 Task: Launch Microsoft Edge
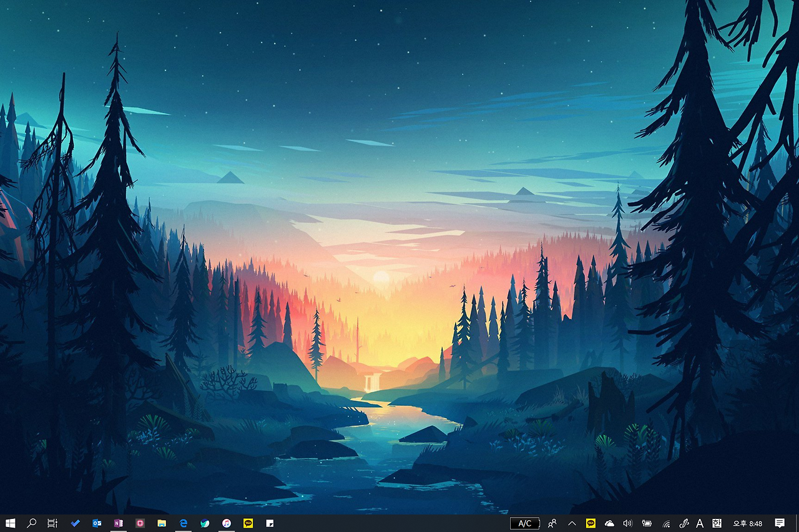pyautogui.click(x=184, y=523)
